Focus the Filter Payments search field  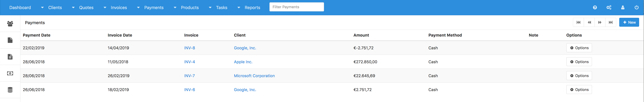[x=297, y=7]
